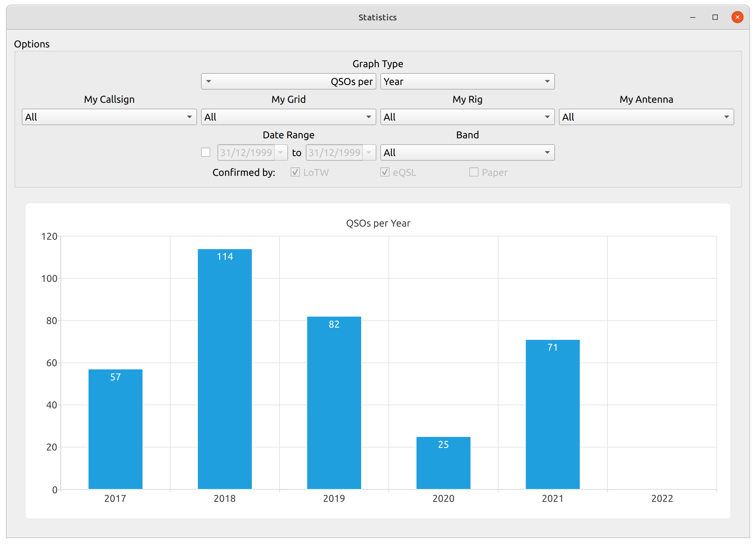Toggle the LoTW confirmation checkbox
Screen dimensions: 756x544
[295, 172]
